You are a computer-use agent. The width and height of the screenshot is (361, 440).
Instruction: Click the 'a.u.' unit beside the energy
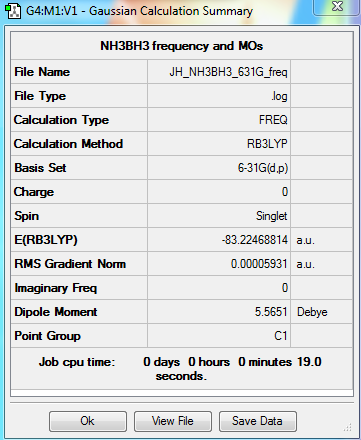click(x=305, y=240)
